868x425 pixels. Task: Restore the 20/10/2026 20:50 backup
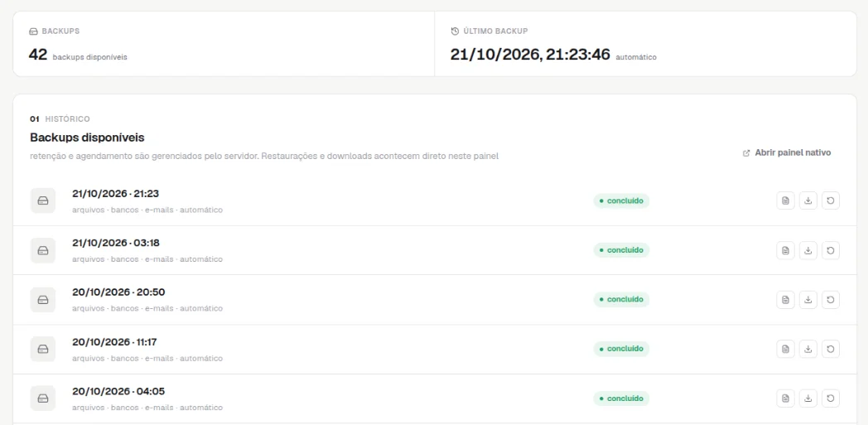(x=831, y=299)
